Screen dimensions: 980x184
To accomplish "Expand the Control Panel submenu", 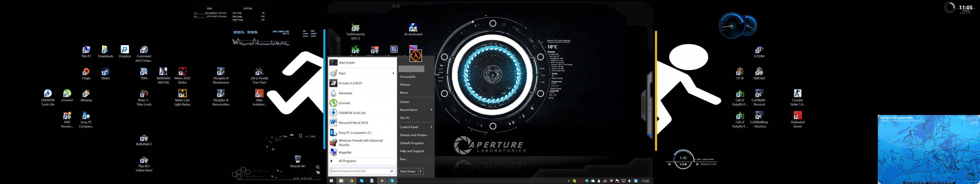I will click(x=431, y=127).
